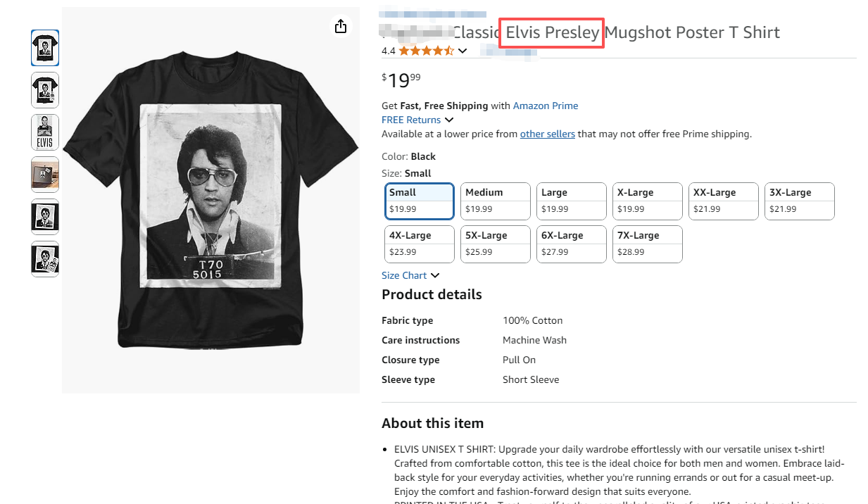Select the Large size option

click(572, 201)
